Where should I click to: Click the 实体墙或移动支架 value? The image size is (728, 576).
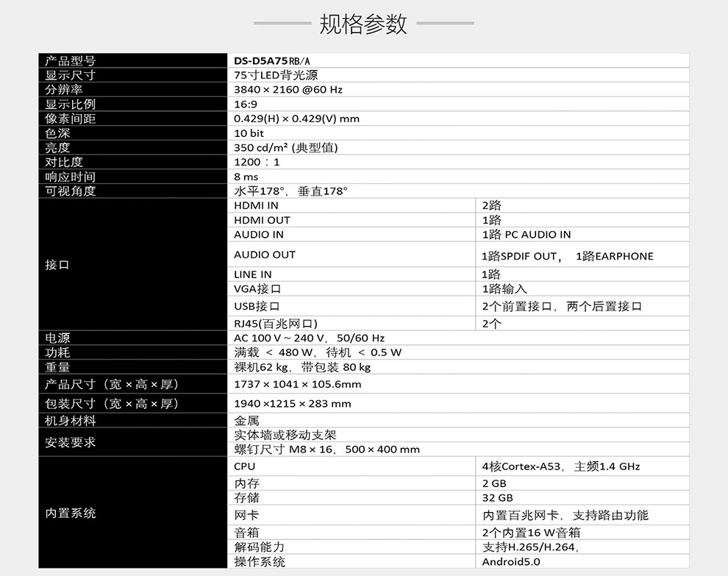285,435
